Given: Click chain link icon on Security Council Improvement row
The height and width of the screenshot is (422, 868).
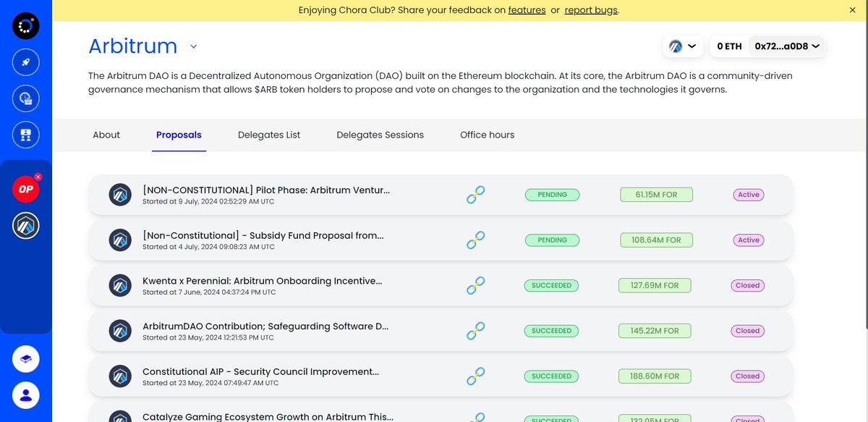Looking at the screenshot, I should 475,376.
